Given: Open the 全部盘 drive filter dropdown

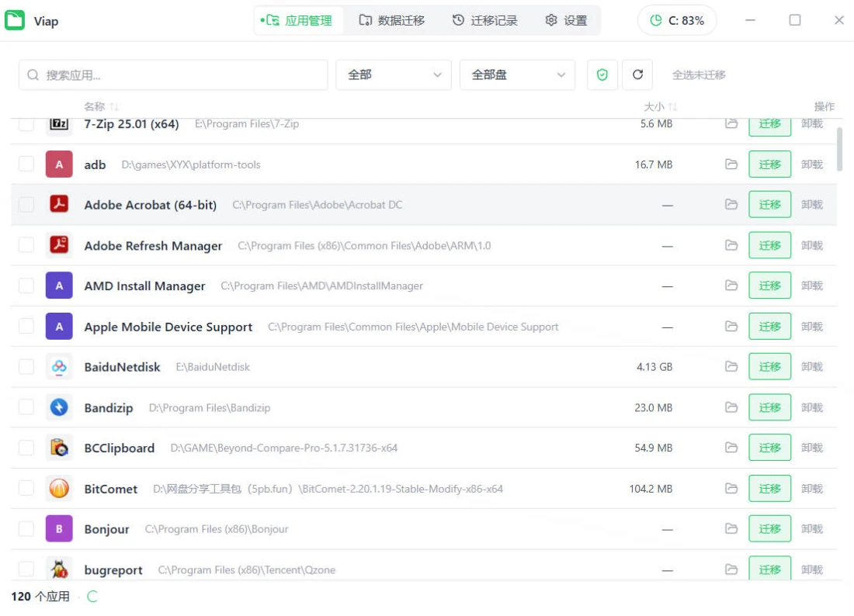Looking at the screenshot, I should click(x=517, y=74).
